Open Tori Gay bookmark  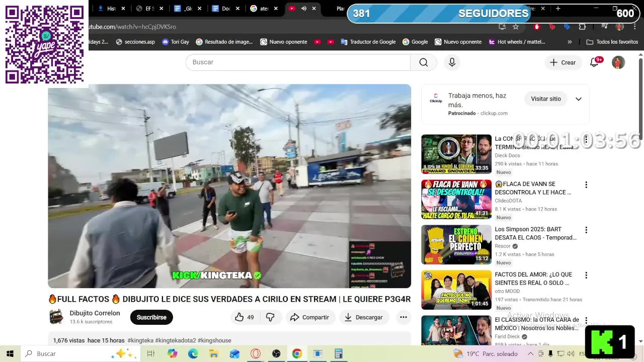pos(176,42)
